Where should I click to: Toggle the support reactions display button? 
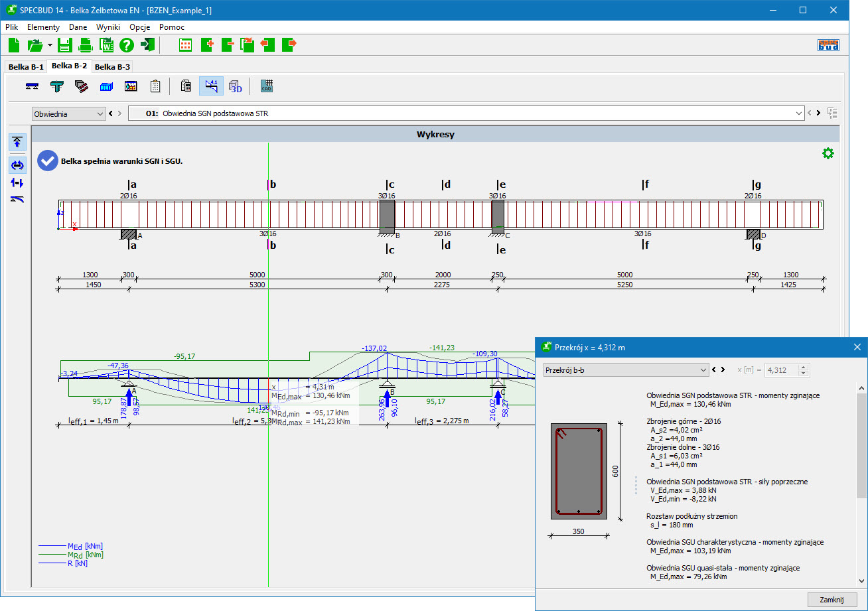17,141
